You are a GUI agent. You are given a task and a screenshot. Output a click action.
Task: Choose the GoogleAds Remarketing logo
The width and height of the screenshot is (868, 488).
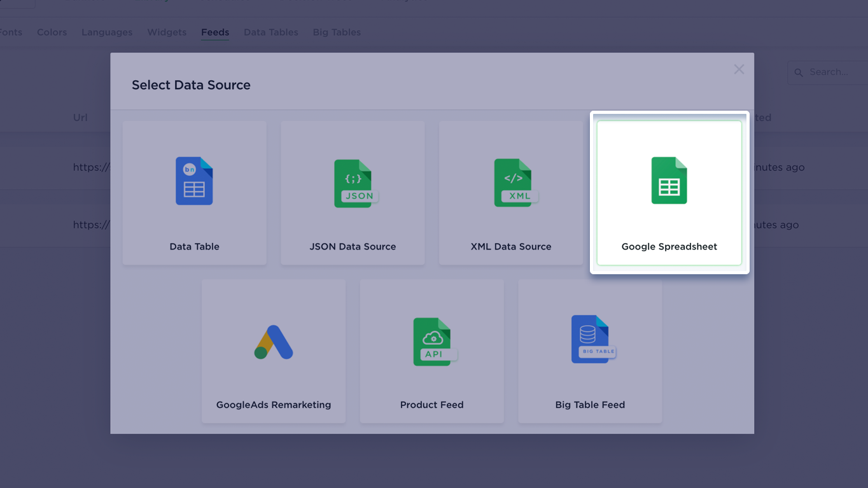(274, 342)
